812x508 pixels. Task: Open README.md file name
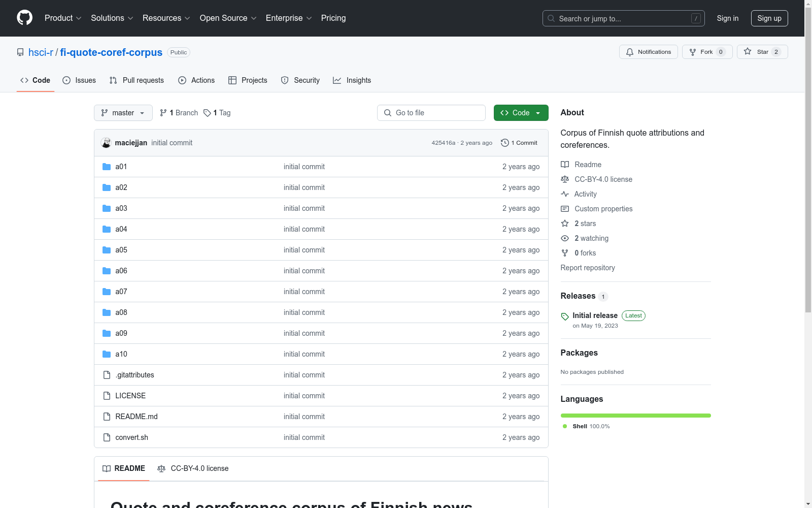coord(137,417)
